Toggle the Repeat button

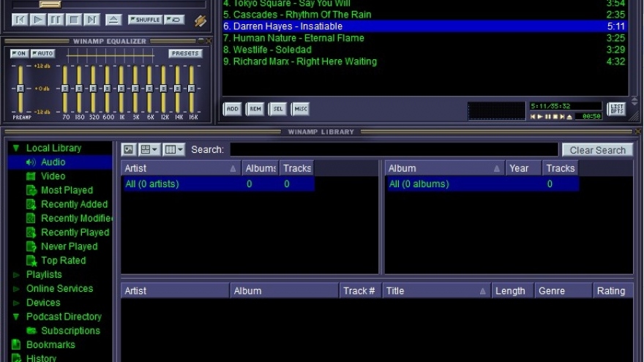pos(174,20)
